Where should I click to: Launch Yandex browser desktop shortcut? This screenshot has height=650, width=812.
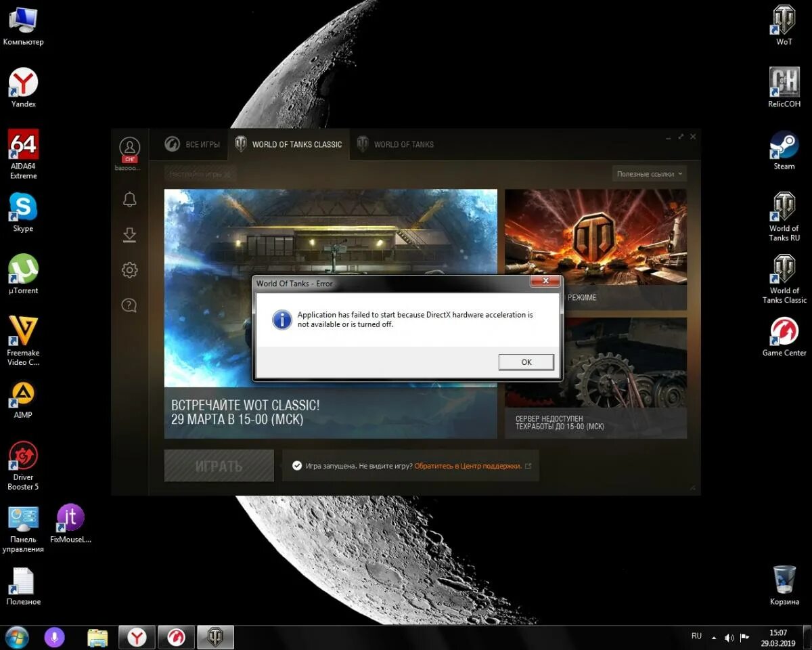point(23,88)
